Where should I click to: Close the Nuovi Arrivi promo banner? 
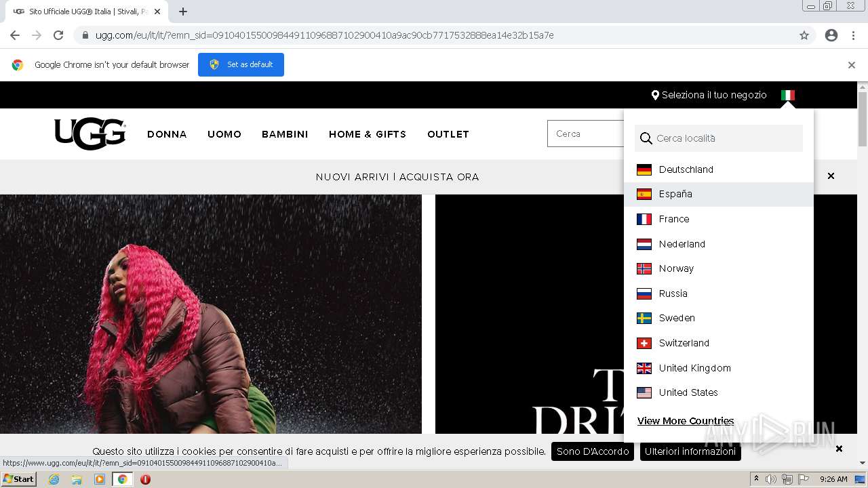coord(831,176)
